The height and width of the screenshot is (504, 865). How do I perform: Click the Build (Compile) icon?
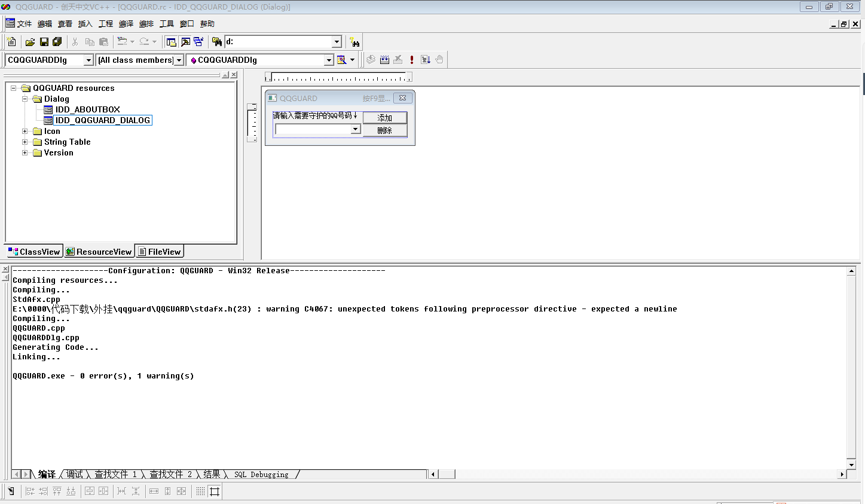coord(384,60)
